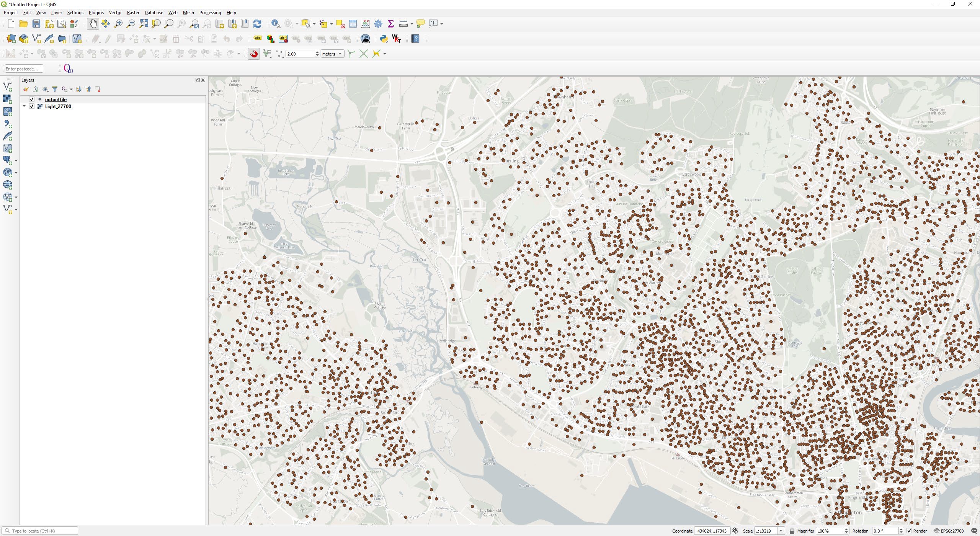Screen dimensions: 980x536
Task: Open the field calculator
Action: pos(366,24)
